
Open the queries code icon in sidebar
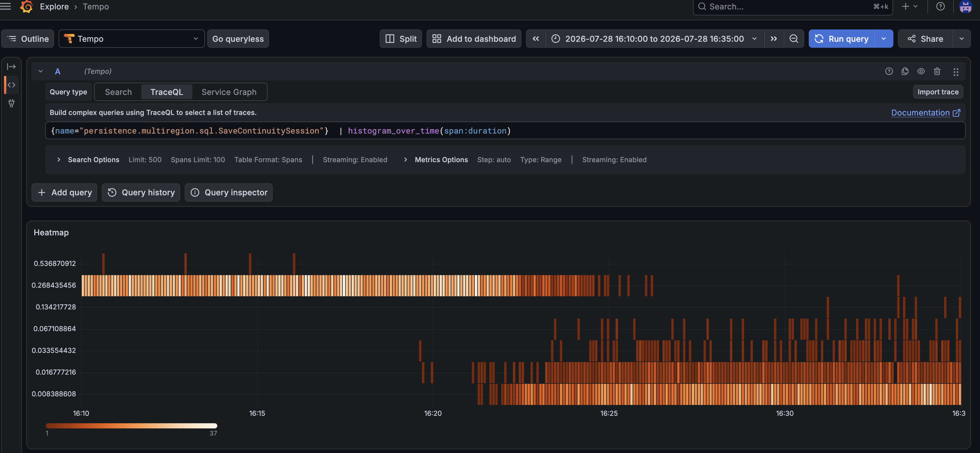click(x=11, y=85)
